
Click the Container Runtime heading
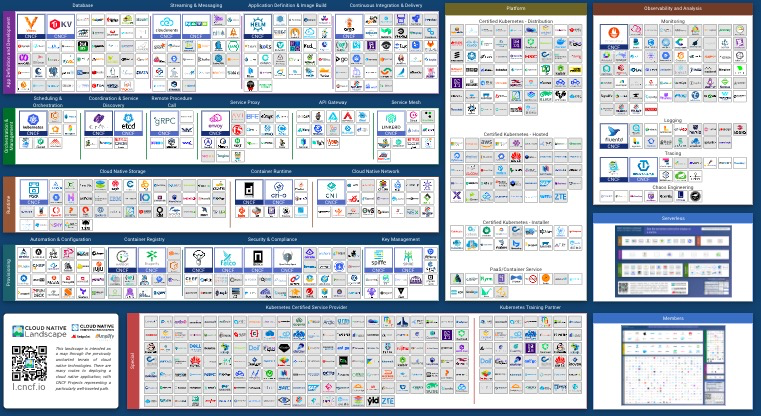click(x=271, y=171)
